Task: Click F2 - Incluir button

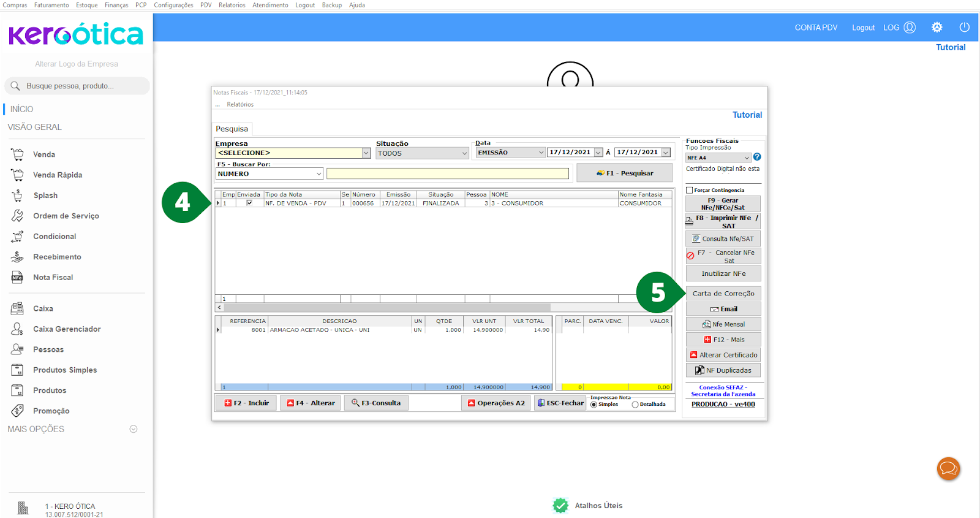Action: click(247, 403)
